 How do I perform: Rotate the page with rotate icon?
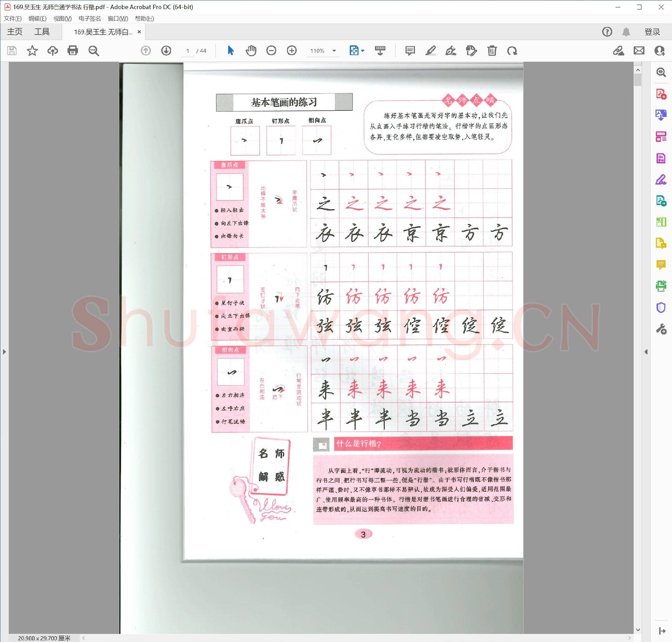pyautogui.click(x=512, y=51)
